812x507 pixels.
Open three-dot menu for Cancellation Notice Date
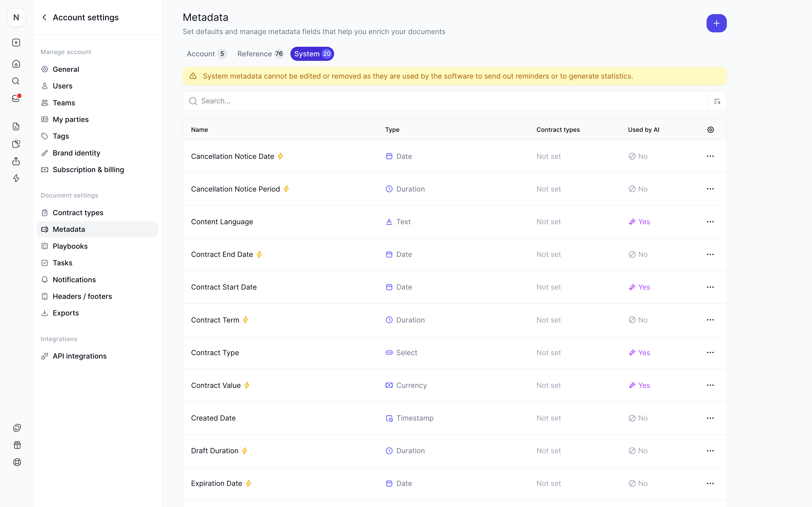point(710,156)
